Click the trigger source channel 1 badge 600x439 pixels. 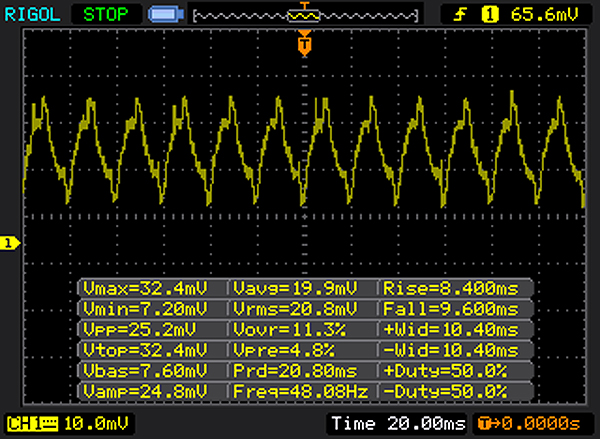click(x=490, y=15)
